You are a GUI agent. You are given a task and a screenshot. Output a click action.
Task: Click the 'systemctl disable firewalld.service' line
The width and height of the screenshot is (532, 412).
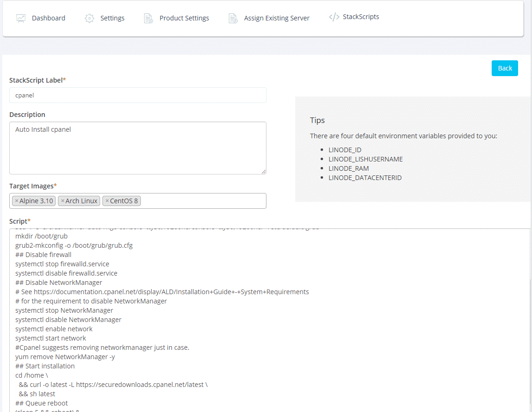click(66, 273)
